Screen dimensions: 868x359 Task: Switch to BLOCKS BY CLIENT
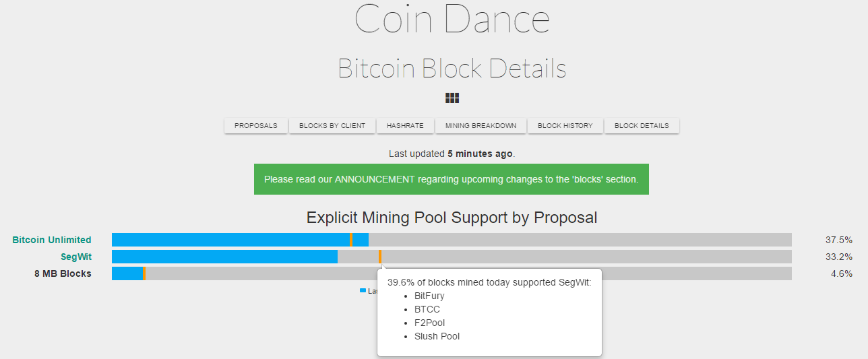pyautogui.click(x=332, y=126)
